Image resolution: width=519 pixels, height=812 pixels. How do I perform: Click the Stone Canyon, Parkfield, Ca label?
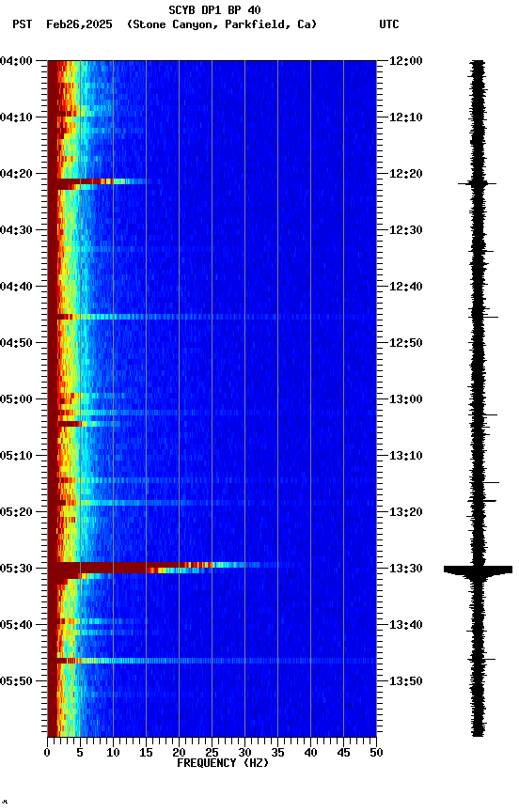coord(222,24)
